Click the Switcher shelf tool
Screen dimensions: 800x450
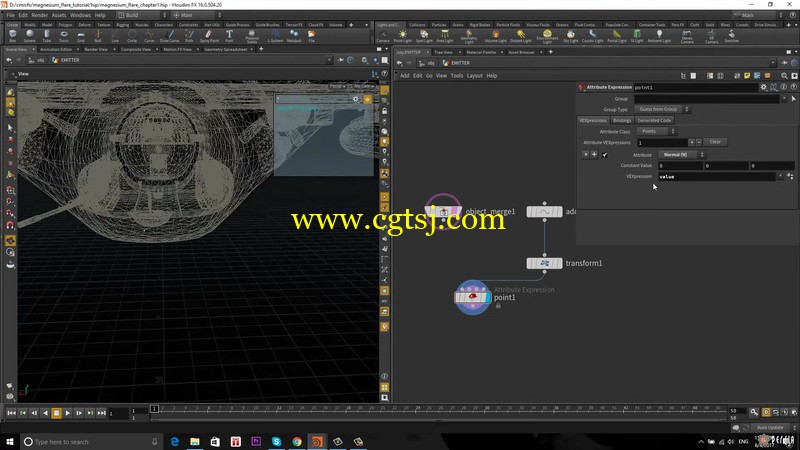pos(732,36)
